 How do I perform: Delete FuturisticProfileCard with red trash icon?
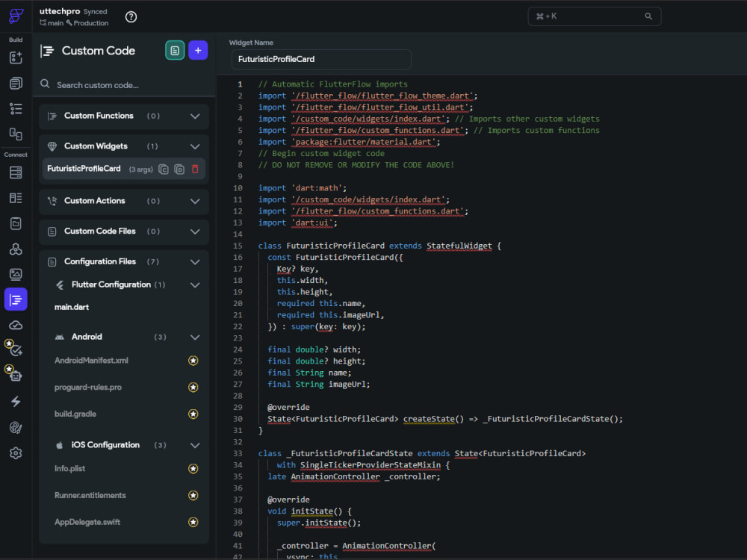195,169
